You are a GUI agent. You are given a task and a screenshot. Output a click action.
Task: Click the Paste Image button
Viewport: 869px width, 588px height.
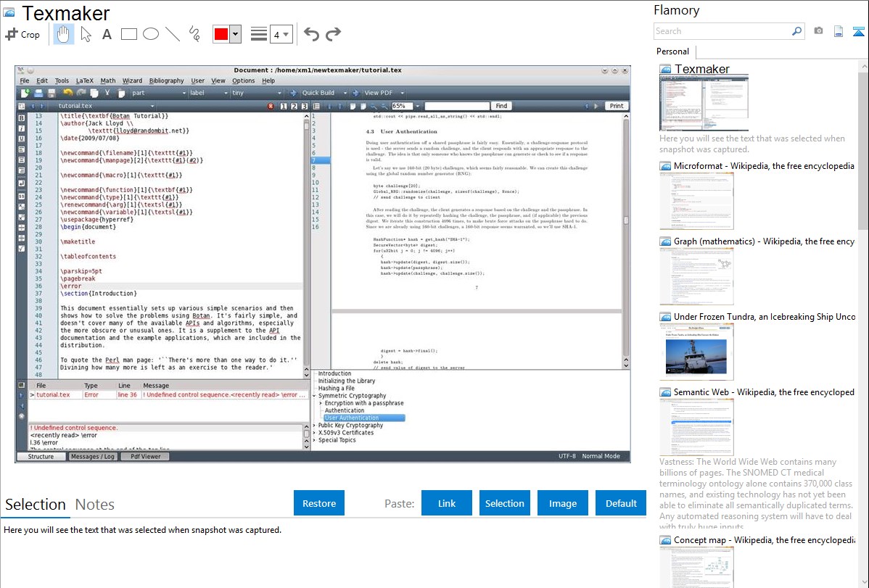coord(562,503)
